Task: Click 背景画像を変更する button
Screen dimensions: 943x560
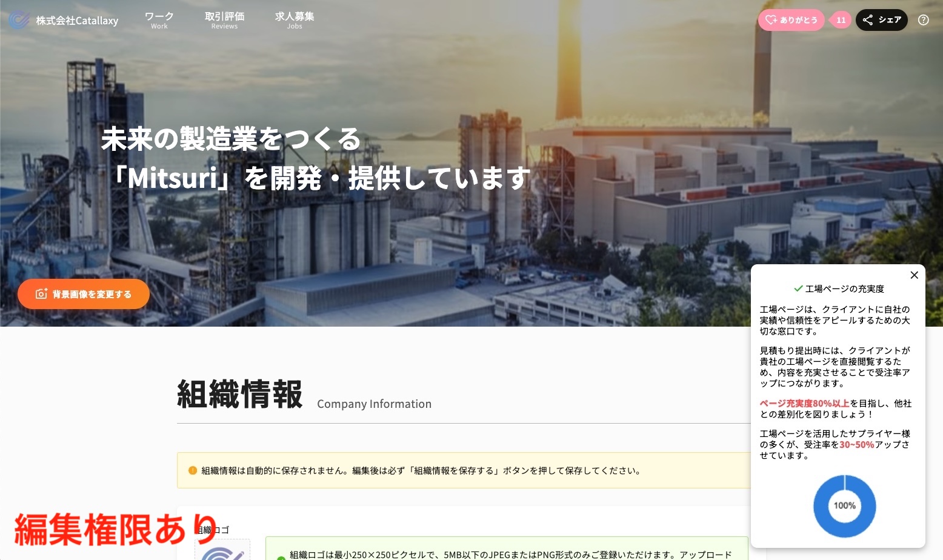Action: coord(84,294)
